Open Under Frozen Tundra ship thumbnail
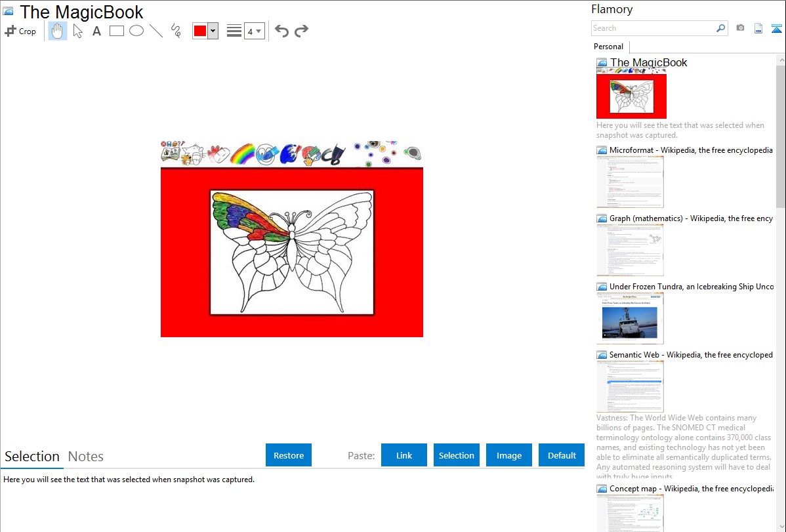 point(630,318)
